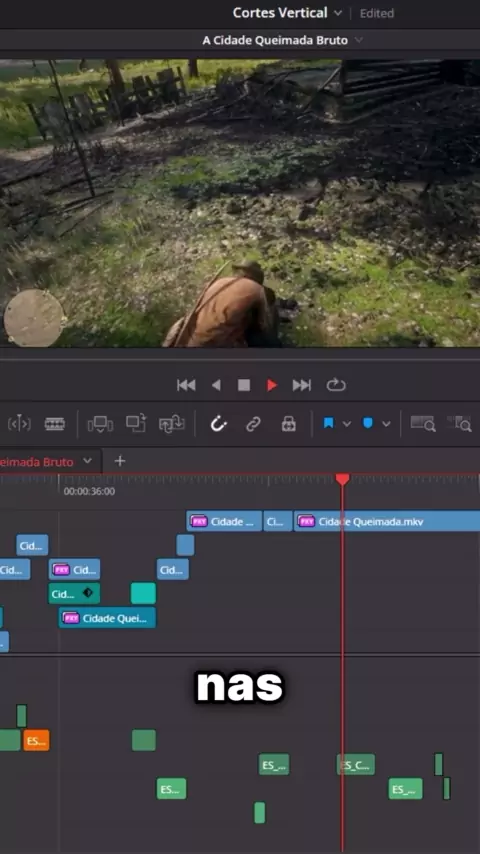The width and height of the screenshot is (480, 854).
Task: Click the Insert clip icon
Action: [x=100, y=424]
